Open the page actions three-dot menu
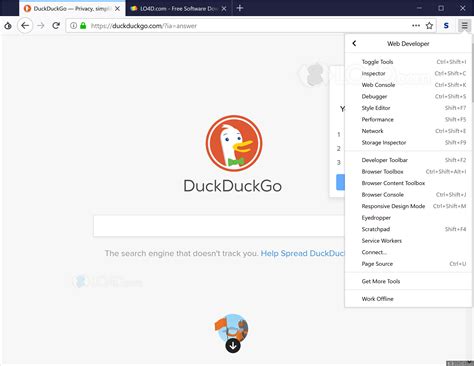This screenshot has height=366, width=474. click(x=416, y=26)
